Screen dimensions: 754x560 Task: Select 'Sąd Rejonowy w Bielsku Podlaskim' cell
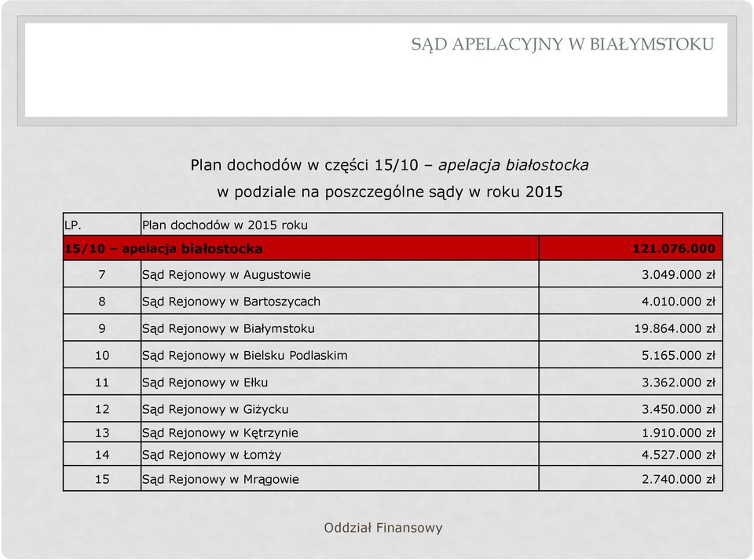point(340,355)
